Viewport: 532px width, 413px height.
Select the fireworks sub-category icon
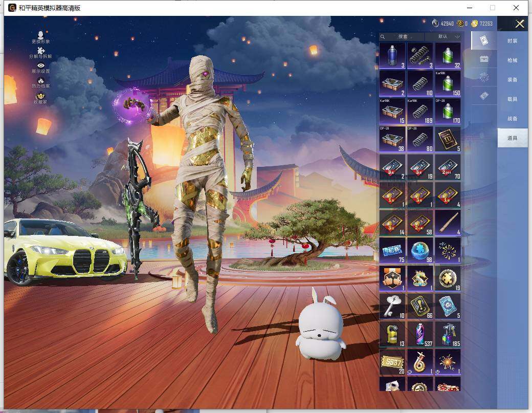tap(484, 77)
